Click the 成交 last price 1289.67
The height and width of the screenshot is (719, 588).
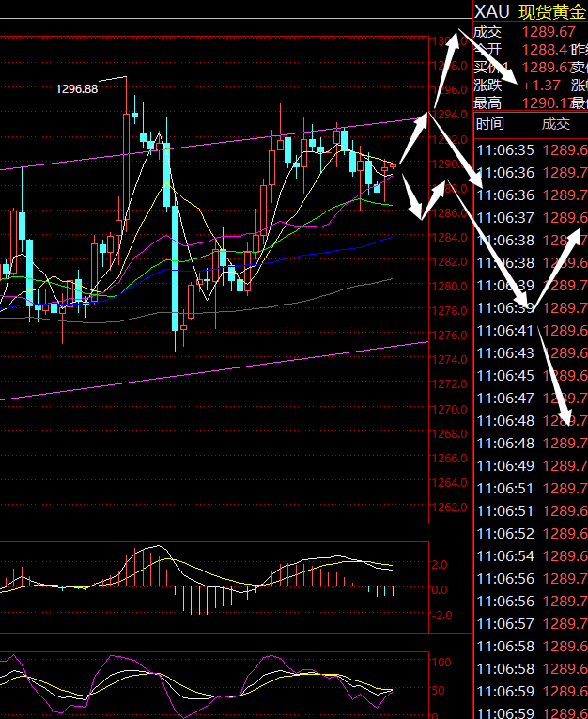pyautogui.click(x=549, y=32)
